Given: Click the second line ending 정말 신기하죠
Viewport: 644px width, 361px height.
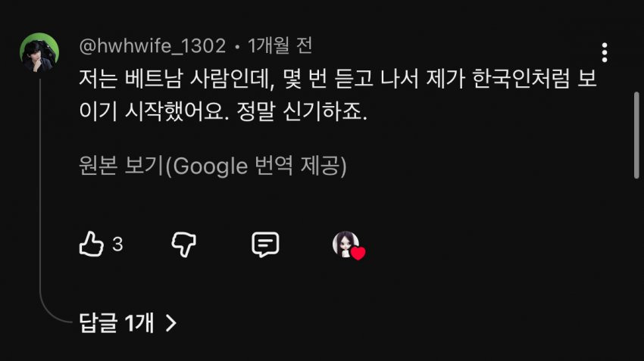Looking at the screenshot, I should pos(223,111).
